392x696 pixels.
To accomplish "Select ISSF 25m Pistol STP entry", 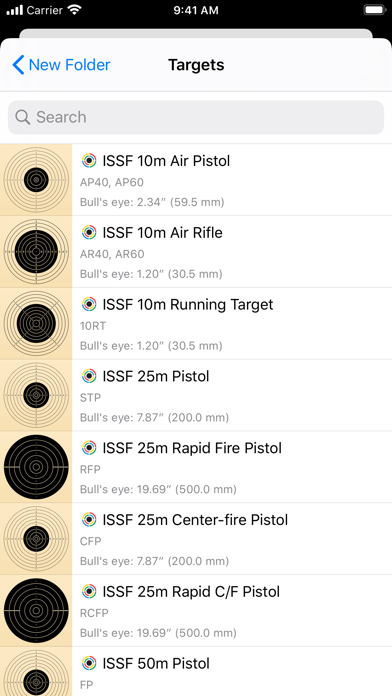I will pos(196,395).
